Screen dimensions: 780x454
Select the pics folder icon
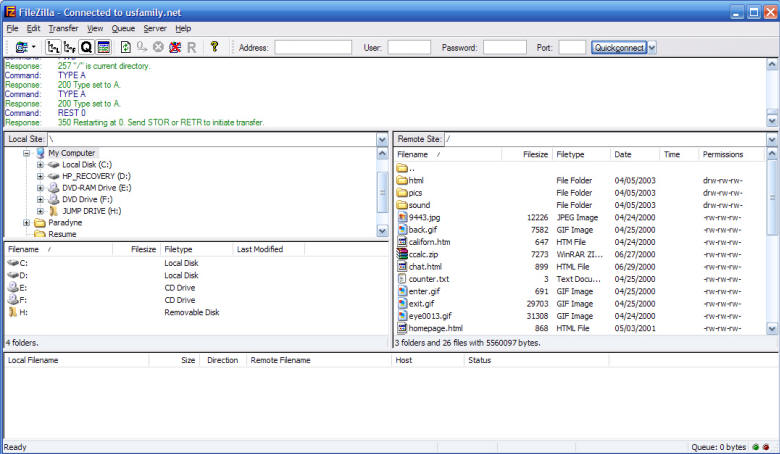tap(402, 193)
